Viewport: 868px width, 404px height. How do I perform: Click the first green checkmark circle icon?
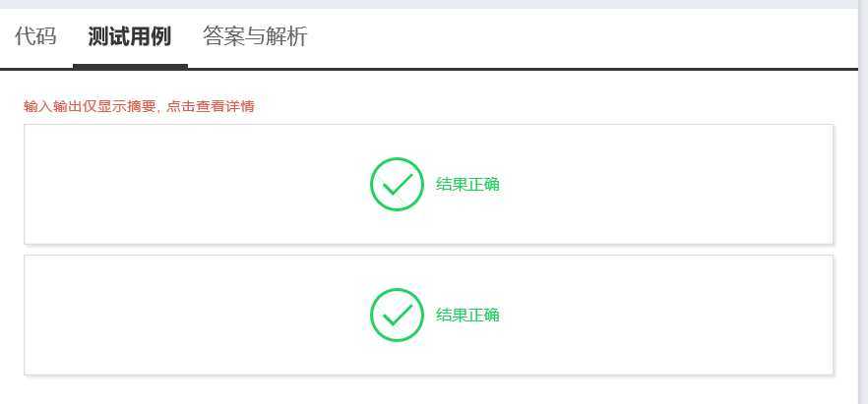[x=397, y=184]
